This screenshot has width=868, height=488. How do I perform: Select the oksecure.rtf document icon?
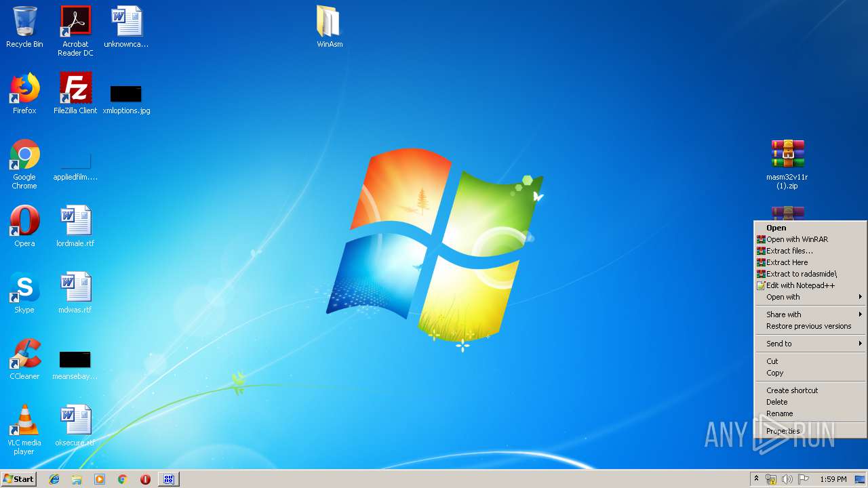(x=75, y=426)
